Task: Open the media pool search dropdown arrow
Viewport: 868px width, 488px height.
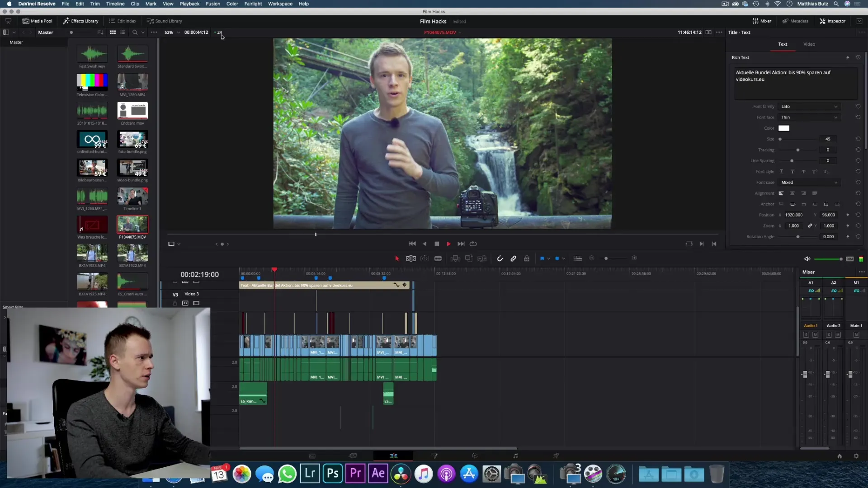Action: 143,33
